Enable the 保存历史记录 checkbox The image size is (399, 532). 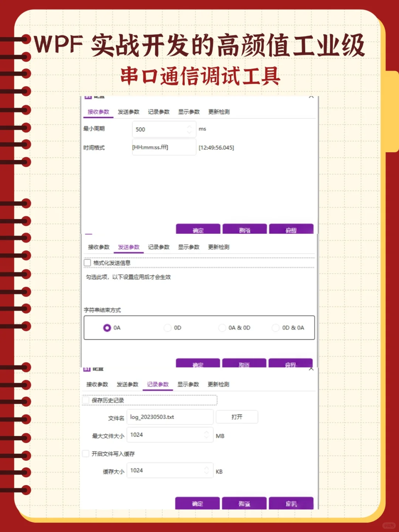86,400
